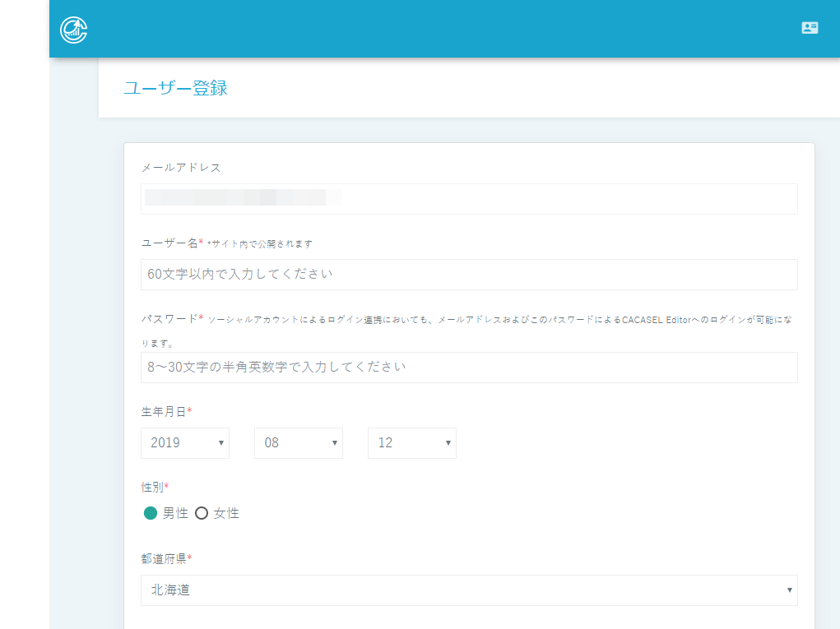Focus the ユーザー名 input field
This screenshot has width=840, height=629.
[469, 274]
